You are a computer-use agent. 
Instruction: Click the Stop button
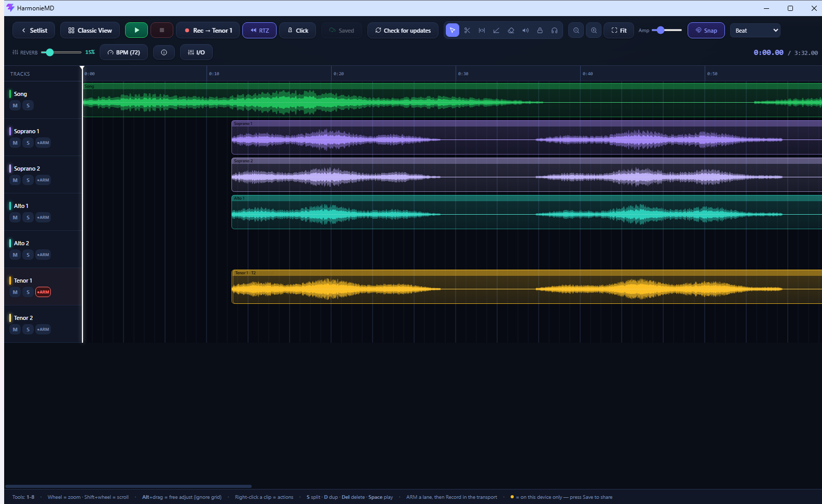pos(162,30)
